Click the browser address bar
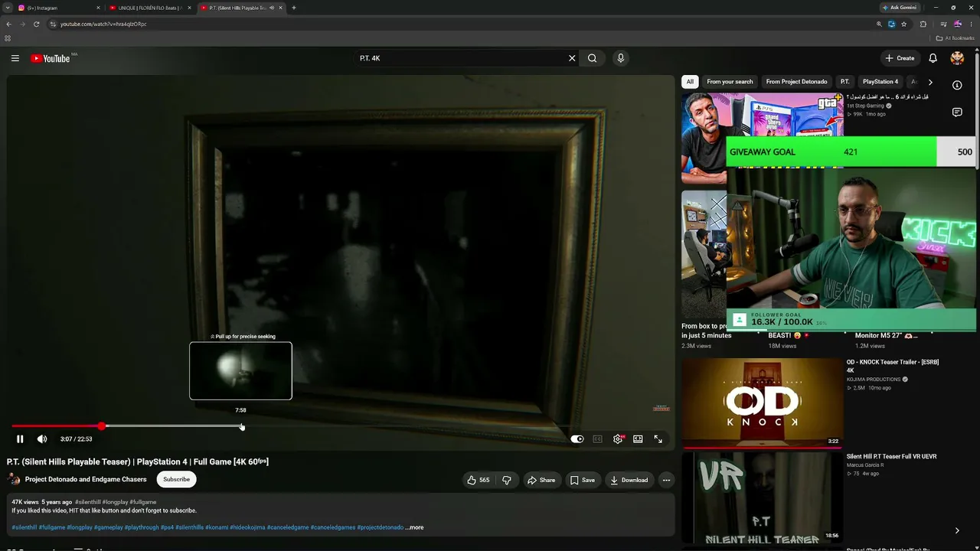Screen dimensions: 980x551 pos(459,24)
